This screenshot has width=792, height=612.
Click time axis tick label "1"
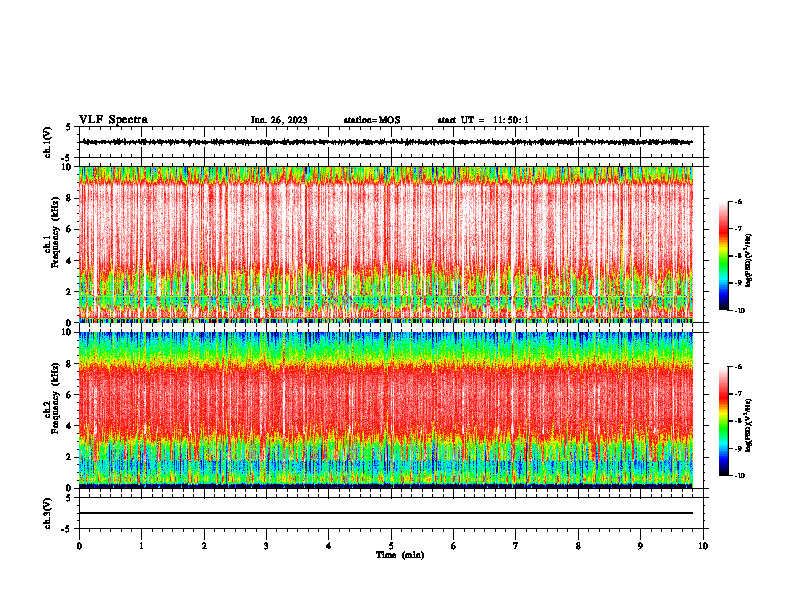pyautogui.click(x=141, y=546)
